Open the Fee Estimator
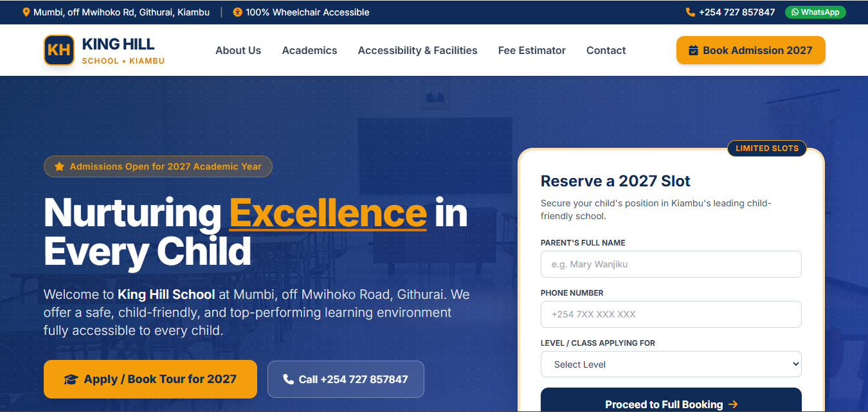The width and height of the screenshot is (868, 412). (x=532, y=50)
